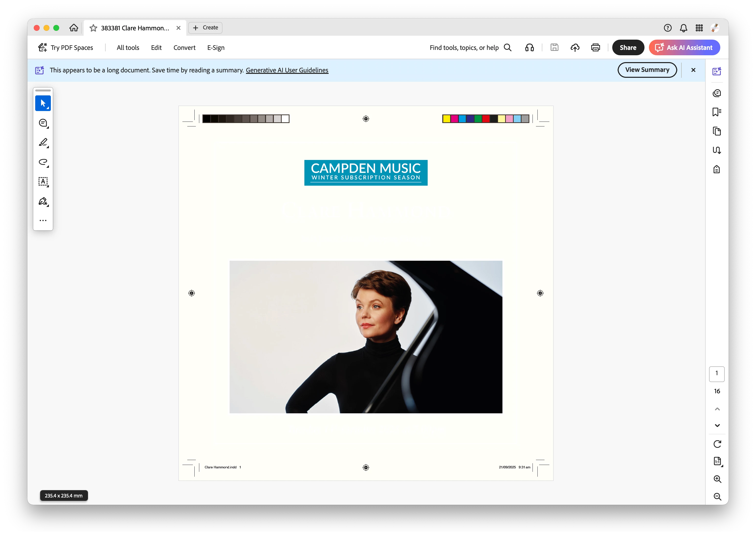Open the bookmarks panel in right sidebar
The image size is (756, 541).
tap(717, 112)
